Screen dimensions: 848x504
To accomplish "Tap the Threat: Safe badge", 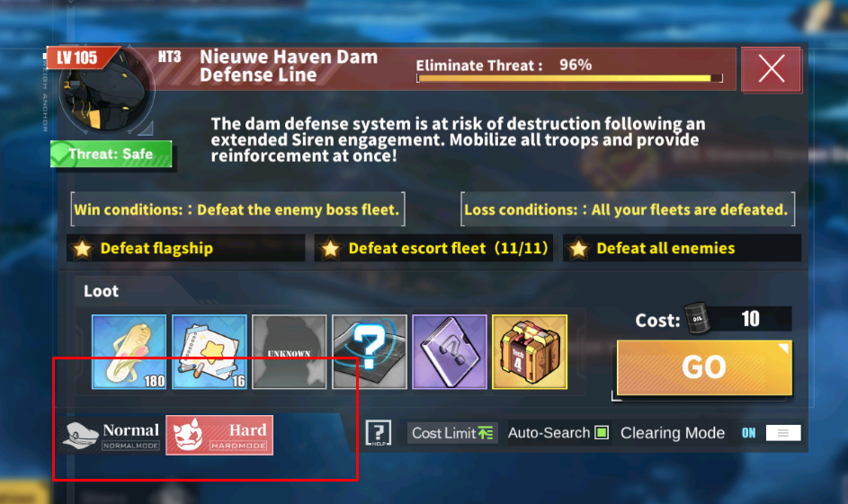I will point(112,154).
